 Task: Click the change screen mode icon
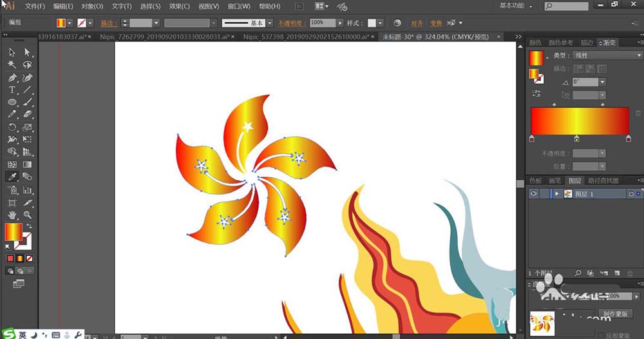[x=19, y=284]
